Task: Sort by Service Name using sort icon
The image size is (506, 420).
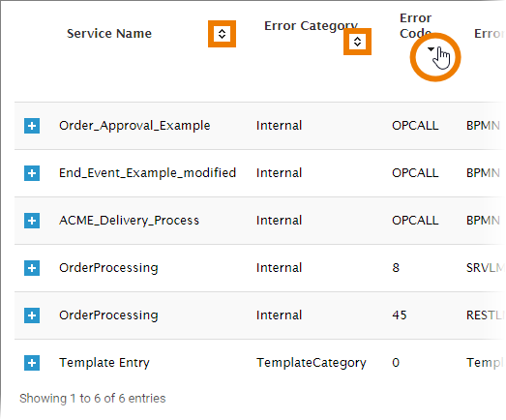Action: (222, 34)
